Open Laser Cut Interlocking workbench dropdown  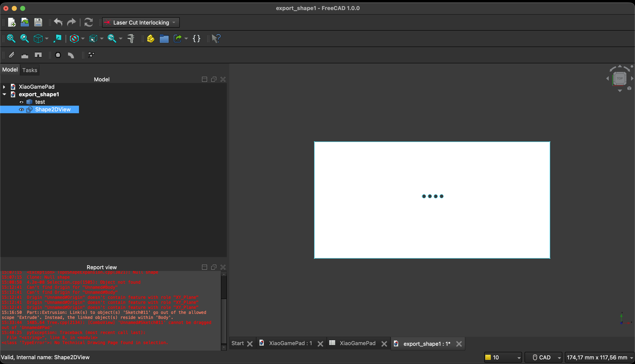141,22
